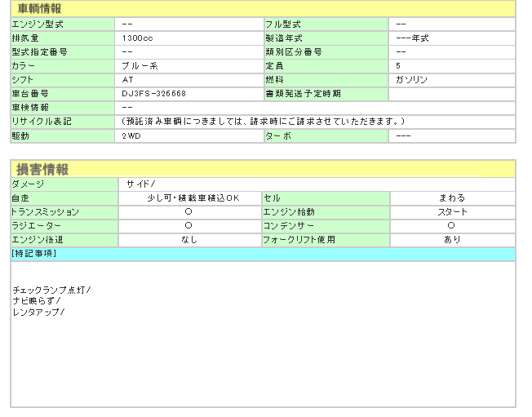Select the ナビ映らず/ note line

37,301
